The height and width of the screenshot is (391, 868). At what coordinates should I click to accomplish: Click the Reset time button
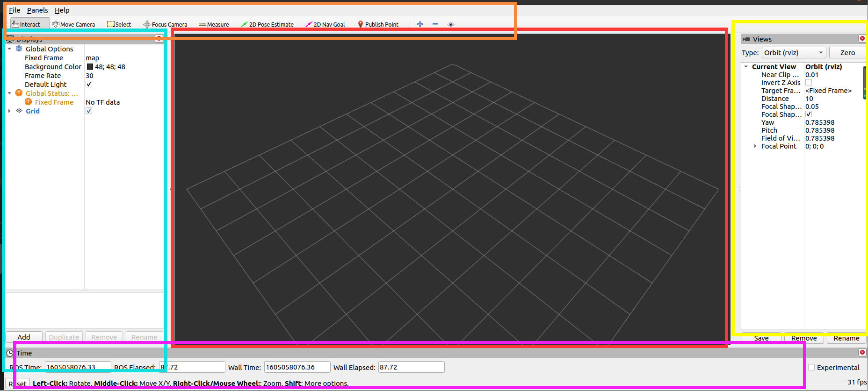click(x=18, y=384)
